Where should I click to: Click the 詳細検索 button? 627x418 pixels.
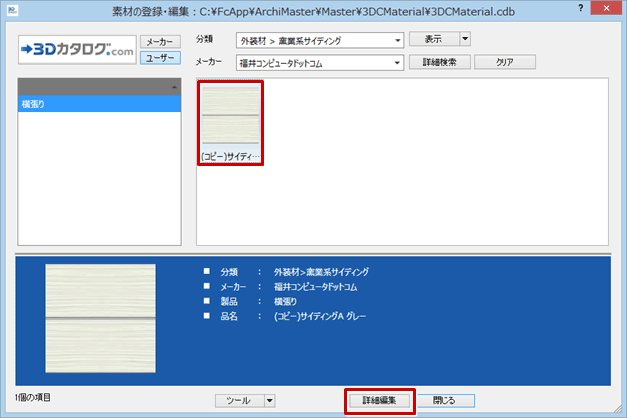(438, 62)
